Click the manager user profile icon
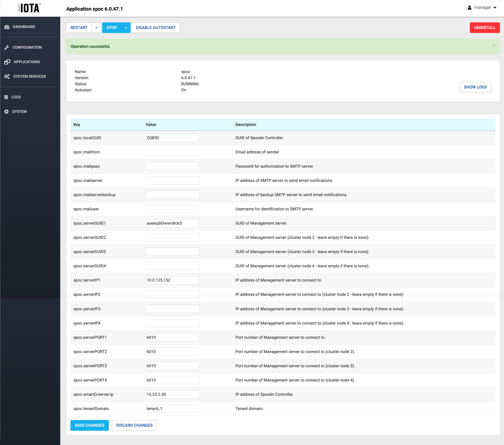The image size is (504, 445). pyautogui.click(x=469, y=8)
